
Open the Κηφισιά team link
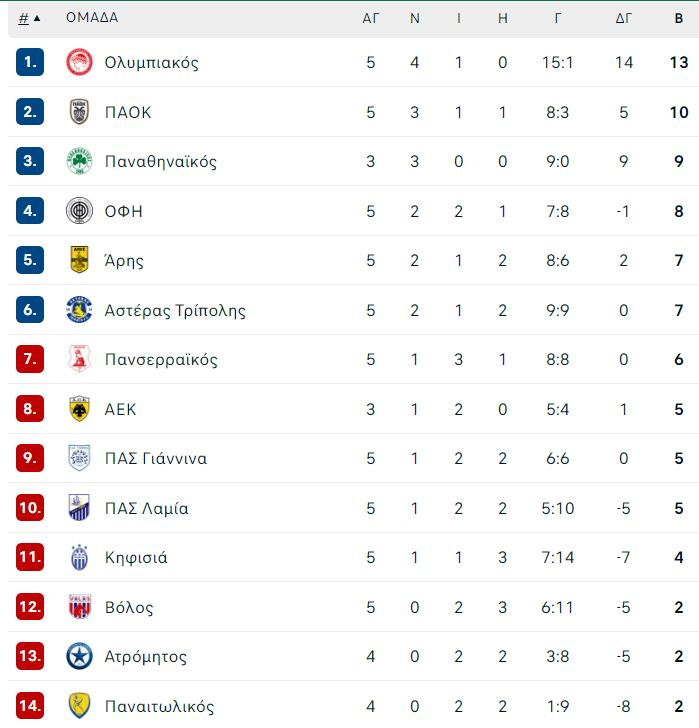click(x=136, y=558)
